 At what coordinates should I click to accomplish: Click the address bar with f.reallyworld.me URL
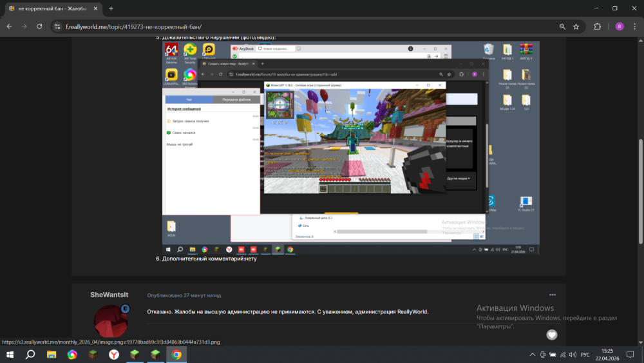304,26
